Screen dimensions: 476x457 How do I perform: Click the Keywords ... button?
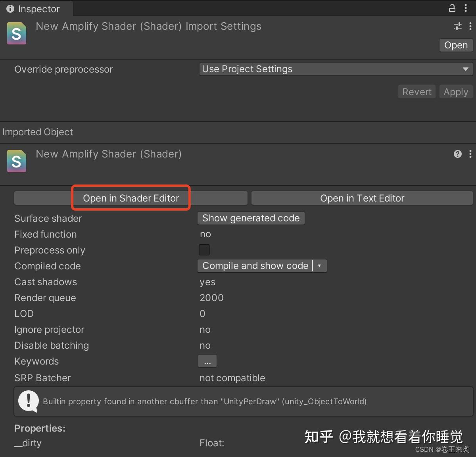(207, 361)
